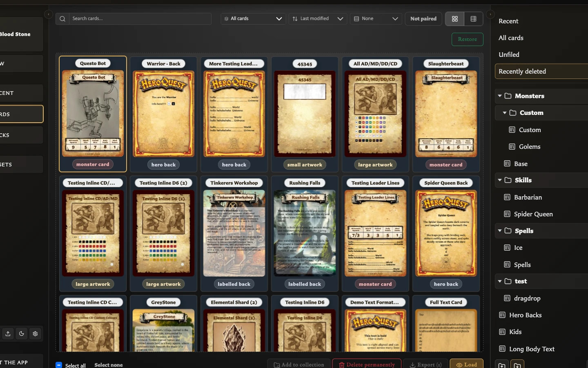Collapse the Skills folder
Viewport: 588px width, 368px height.
[x=500, y=180]
